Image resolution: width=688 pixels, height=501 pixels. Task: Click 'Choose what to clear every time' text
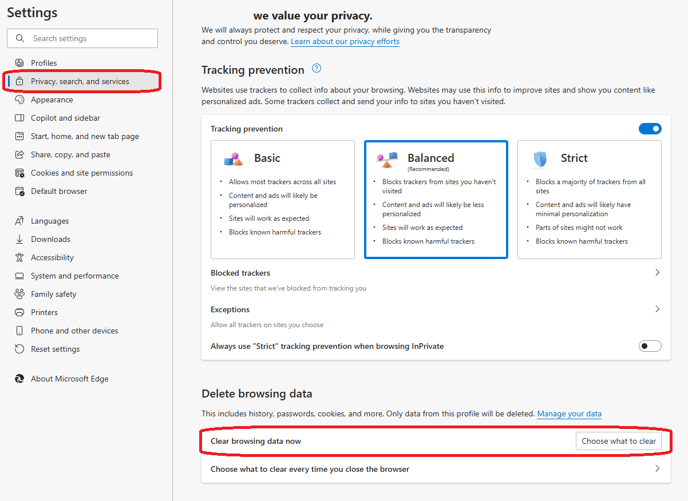310,469
